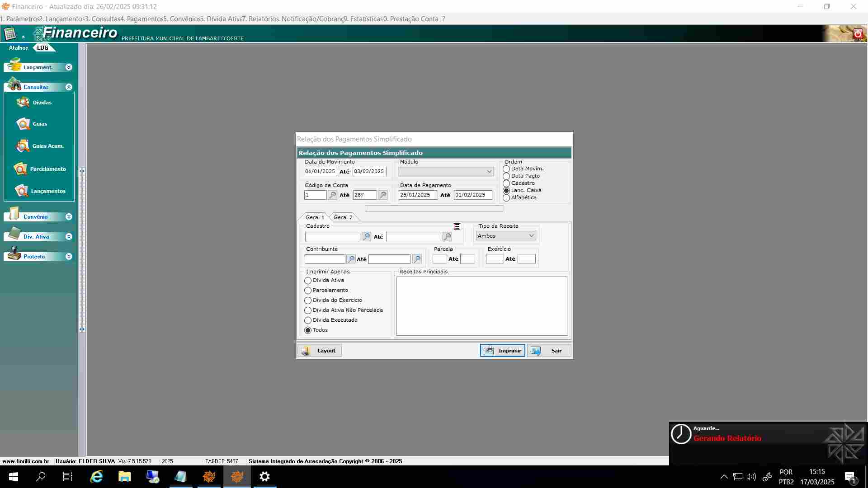
Task: Open the Lançamentos sidebar icon
Action: coord(22,191)
